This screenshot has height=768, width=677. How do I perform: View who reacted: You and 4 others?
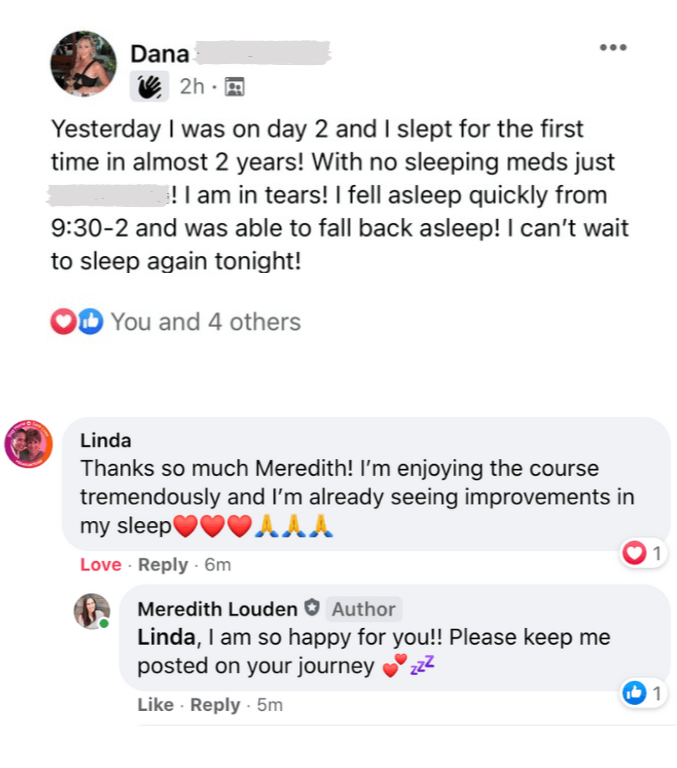206,322
